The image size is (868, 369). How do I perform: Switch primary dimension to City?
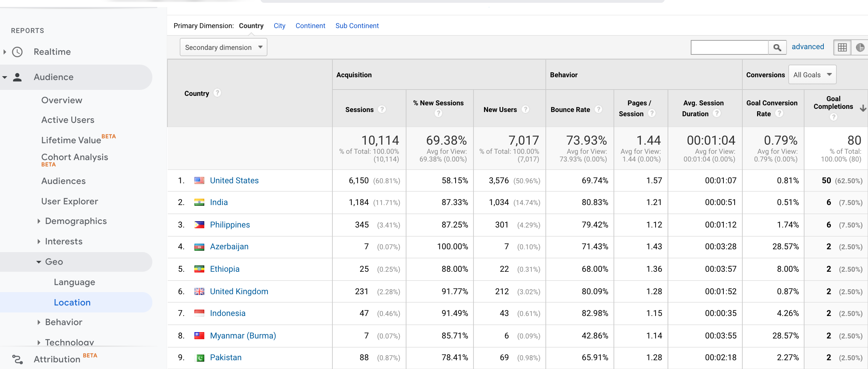pyautogui.click(x=279, y=26)
